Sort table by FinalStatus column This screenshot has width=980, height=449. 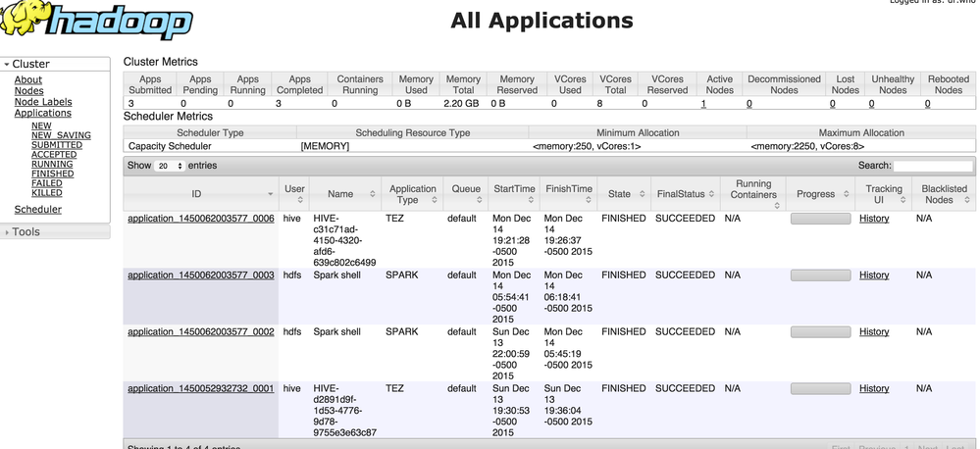(686, 194)
